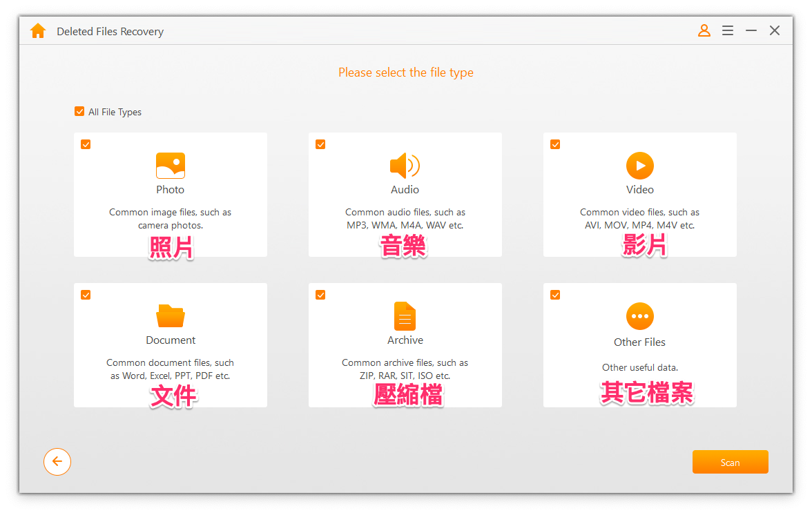
Task: Toggle the Other Files card checkbox
Action: [555, 295]
